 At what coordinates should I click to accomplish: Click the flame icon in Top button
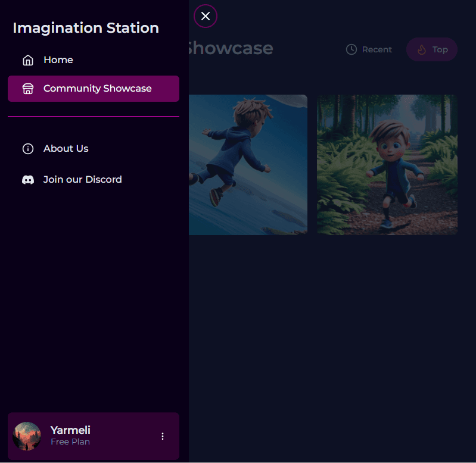422,49
